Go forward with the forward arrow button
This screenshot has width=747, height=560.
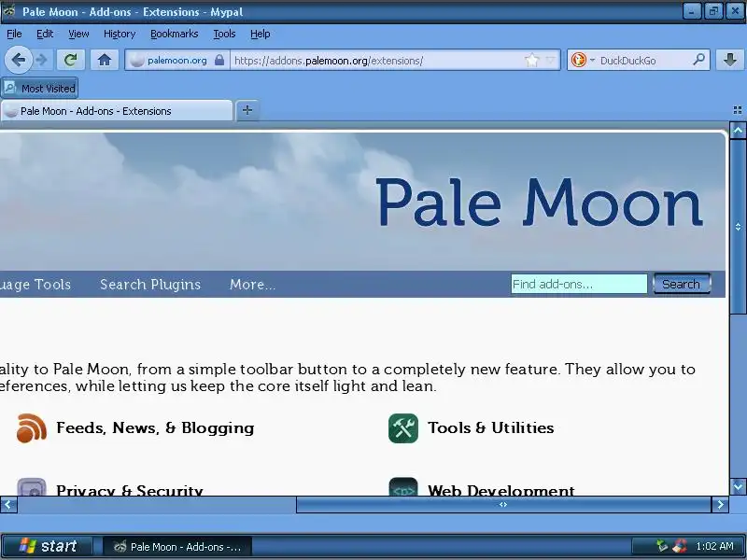pos(42,60)
